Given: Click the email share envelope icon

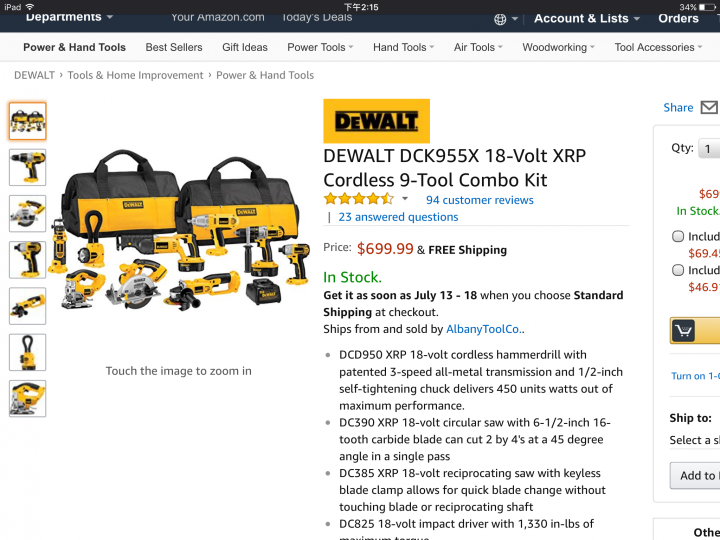Looking at the screenshot, I should click(709, 107).
